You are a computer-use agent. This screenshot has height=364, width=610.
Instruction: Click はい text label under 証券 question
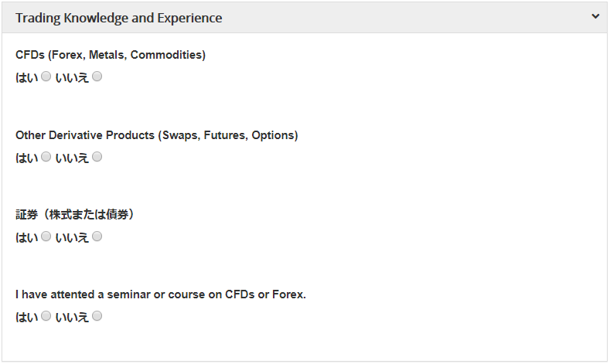click(x=26, y=237)
